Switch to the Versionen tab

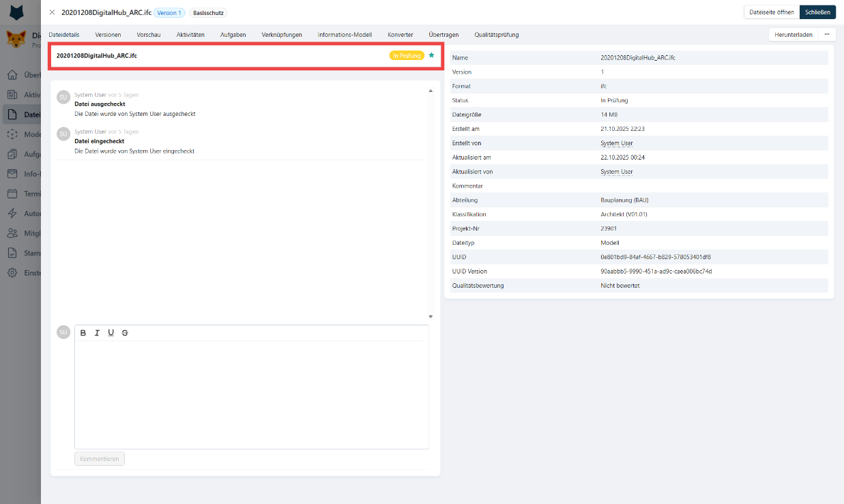coord(108,35)
